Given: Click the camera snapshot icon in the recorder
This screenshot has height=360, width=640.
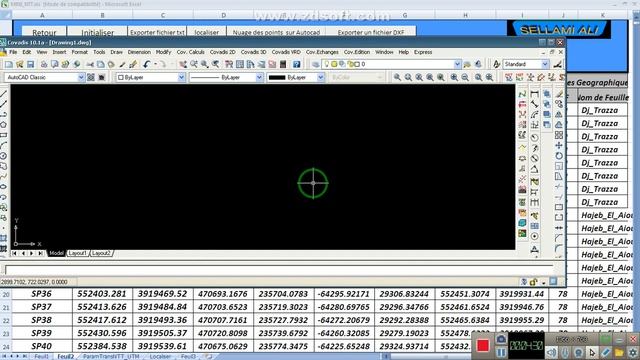Looking at the screenshot, I should pos(501,339).
